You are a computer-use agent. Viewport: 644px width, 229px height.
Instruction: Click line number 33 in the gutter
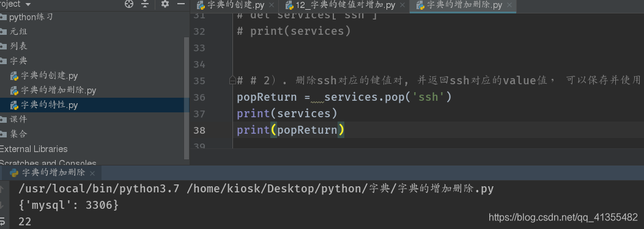[199, 48]
